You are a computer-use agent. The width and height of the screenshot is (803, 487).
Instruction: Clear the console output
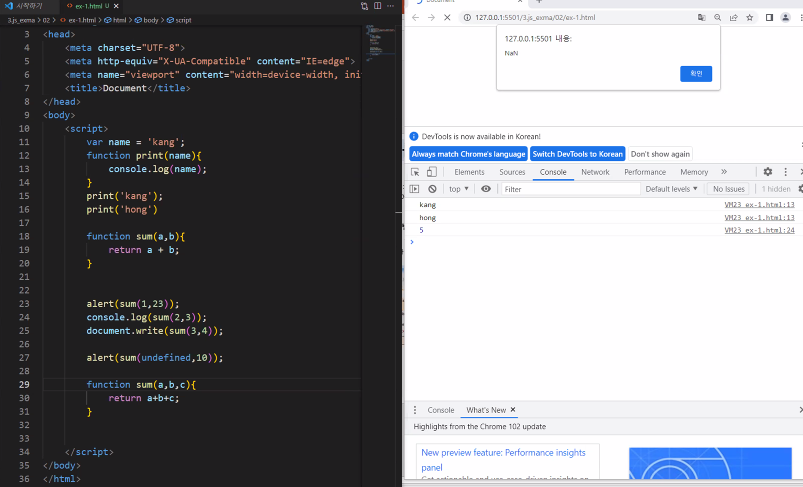click(432, 189)
